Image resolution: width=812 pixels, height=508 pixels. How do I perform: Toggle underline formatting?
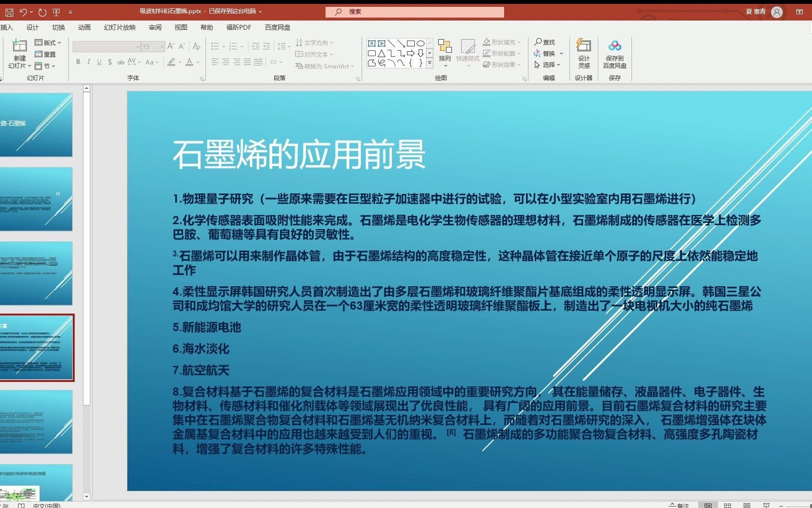point(99,62)
